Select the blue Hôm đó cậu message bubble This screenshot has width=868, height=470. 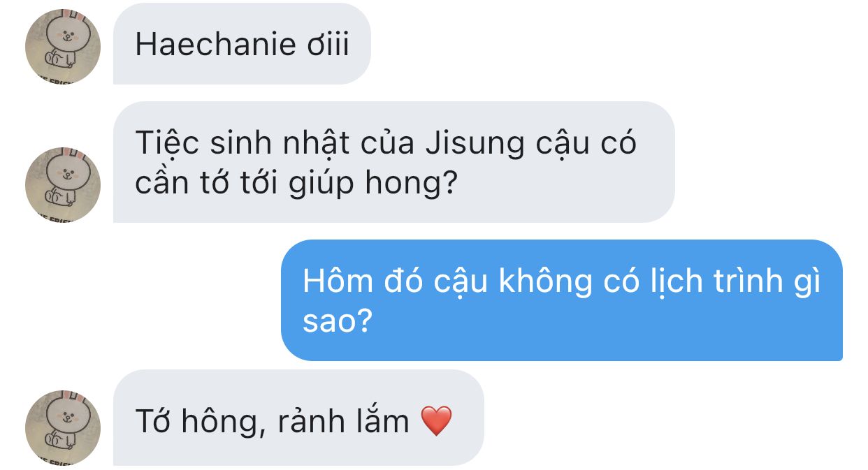point(562,300)
